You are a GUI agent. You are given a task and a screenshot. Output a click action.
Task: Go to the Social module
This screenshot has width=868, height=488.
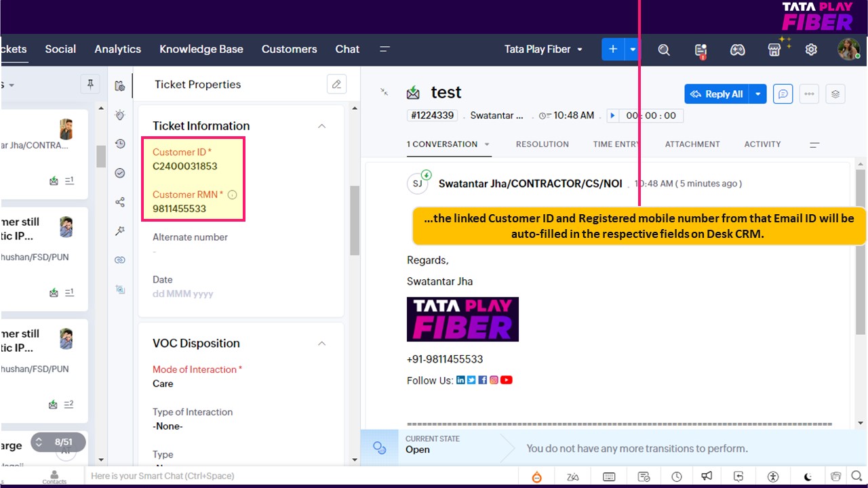60,49
